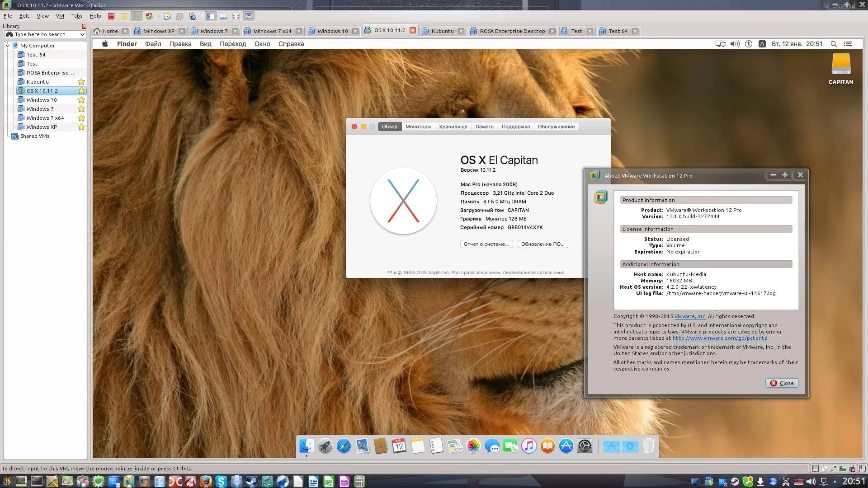Collapse the My Computer tree node
Viewport: 868px width, 488px height.
click(x=8, y=46)
